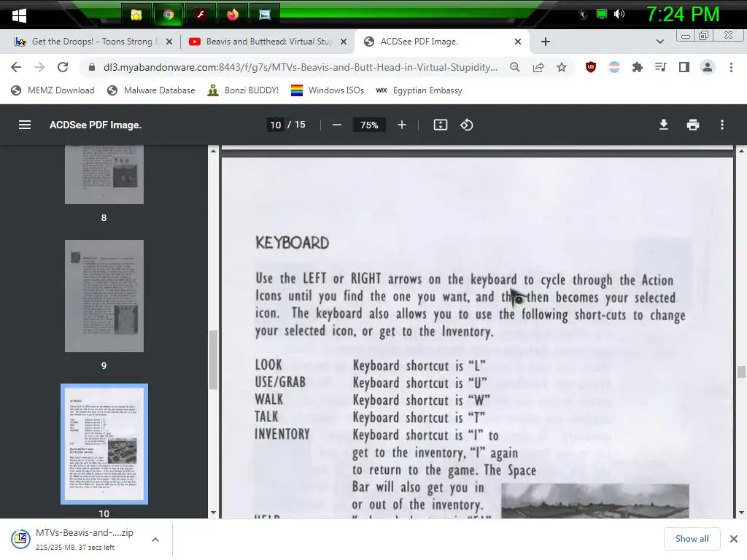The height and width of the screenshot is (560, 747).
Task: Click the volume speaker tray icon
Action: click(x=619, y=14)
